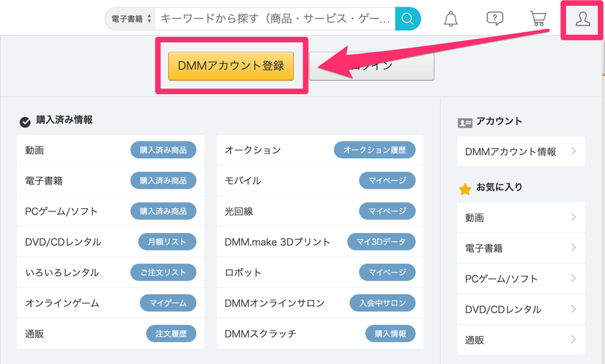This screenshot has width=605, height=364.
Task: Click the アカウント heading
Action: click(499, 121)
